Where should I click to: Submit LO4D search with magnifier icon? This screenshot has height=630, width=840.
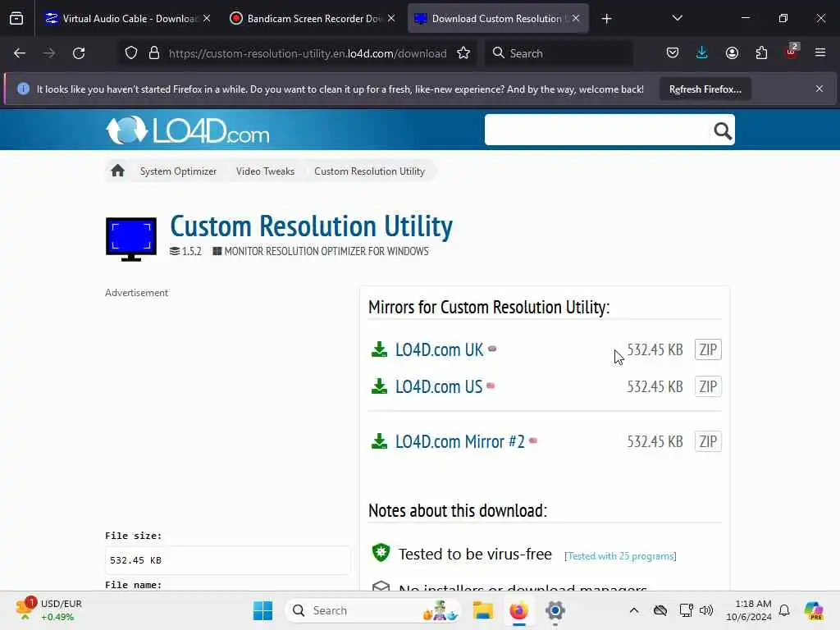pyautogui.click(x=722, y=130)
